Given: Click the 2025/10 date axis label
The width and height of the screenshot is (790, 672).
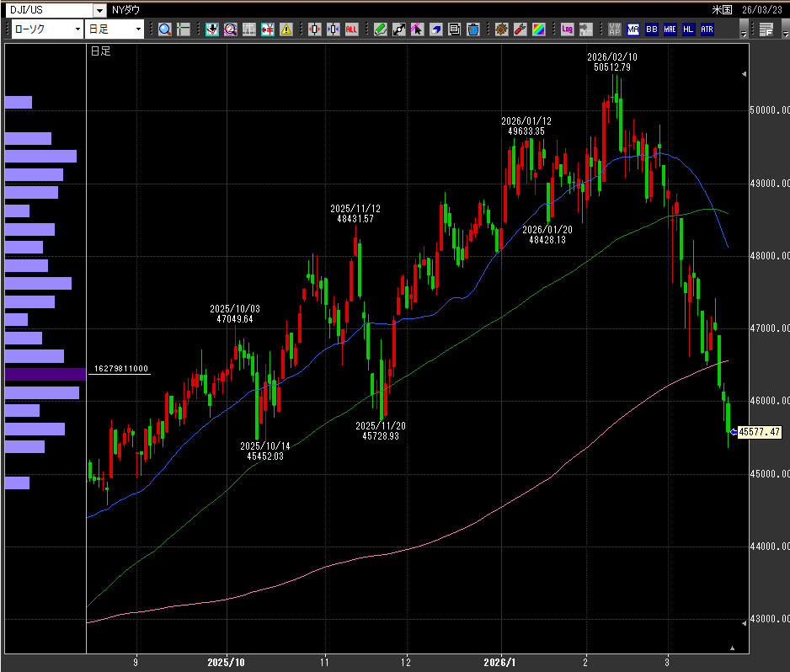Looking at the screenshot, I should click(227, 663).
